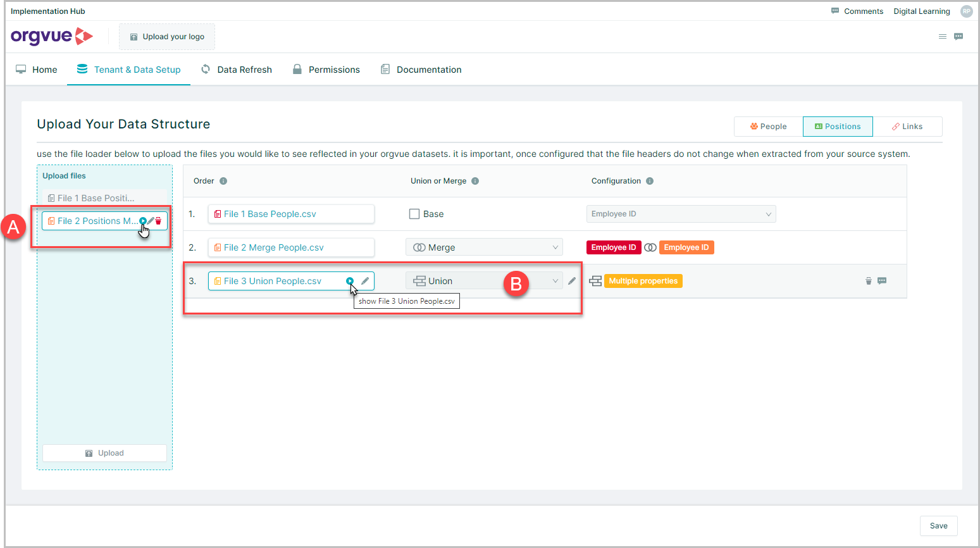Image resolution: width=980 pixels, height=548 pixels.
Task: Select File 2 Merge People.csv row field
Action: click(x=291, y=247)
